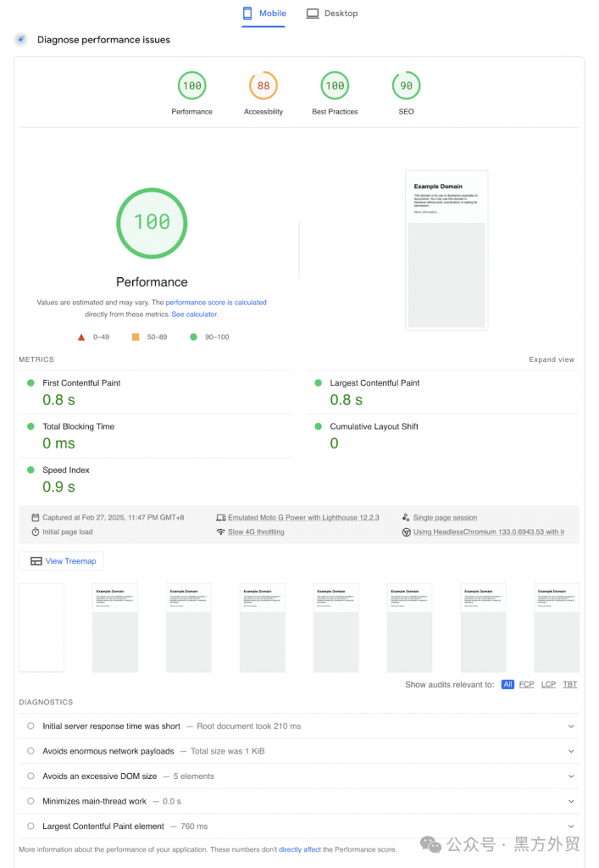
Task: Show audits relevant to All
Action: coord(507,684)
